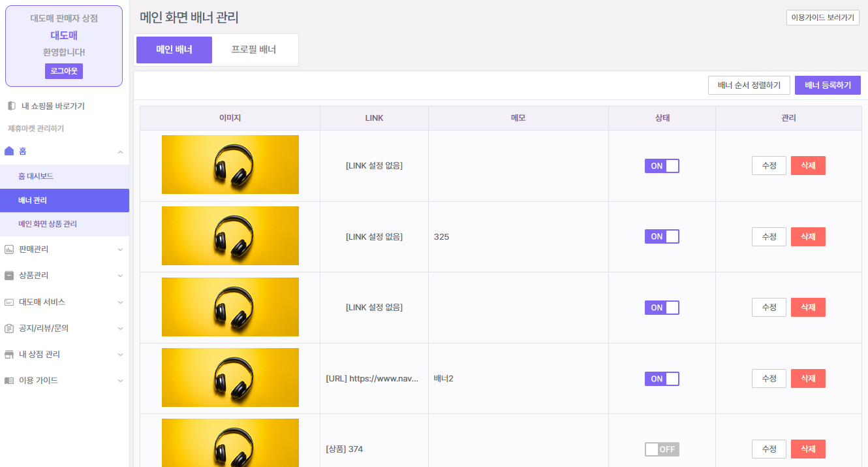Click the 대도매 서비스 icon
The image size is (868, 467).
(9, 302)
